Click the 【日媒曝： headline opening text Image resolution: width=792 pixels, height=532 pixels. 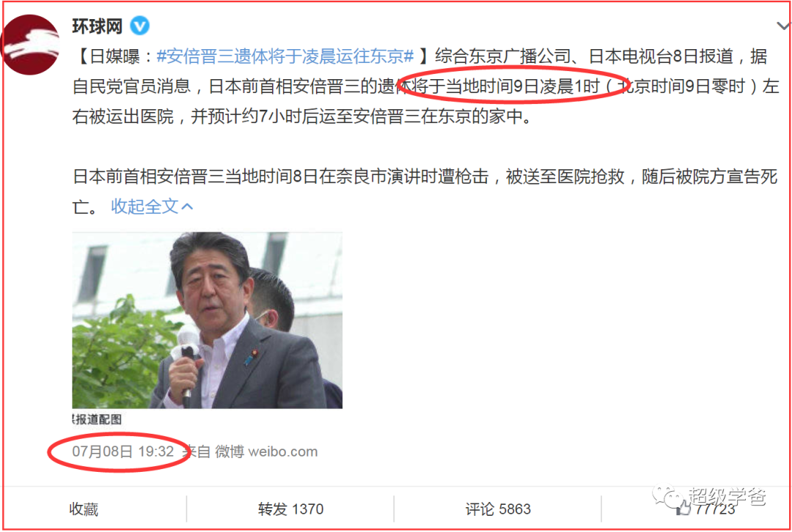[x=114, y=56]
